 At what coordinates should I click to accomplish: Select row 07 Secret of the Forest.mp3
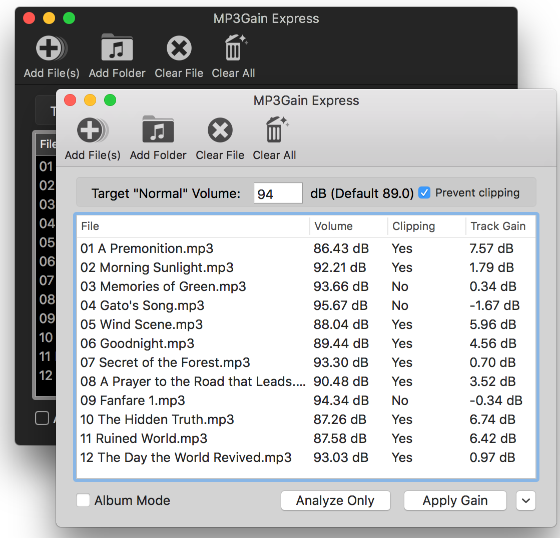306,362
